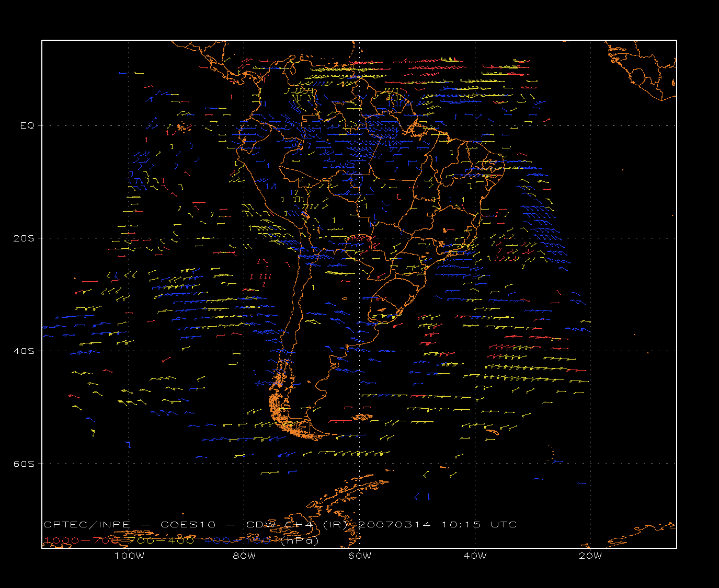
Task: Click the 60W longitude label
Action: [360, 556]
